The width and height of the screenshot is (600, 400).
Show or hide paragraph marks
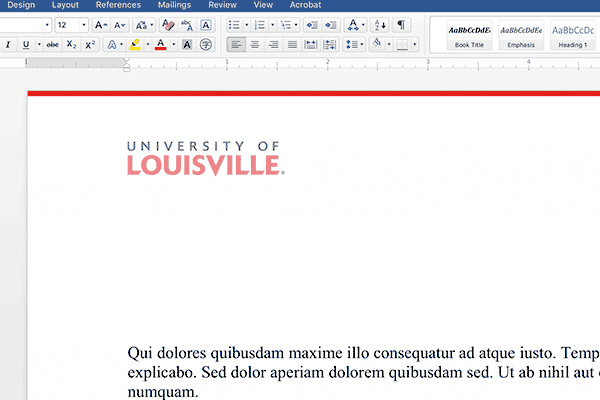(402, 25)
